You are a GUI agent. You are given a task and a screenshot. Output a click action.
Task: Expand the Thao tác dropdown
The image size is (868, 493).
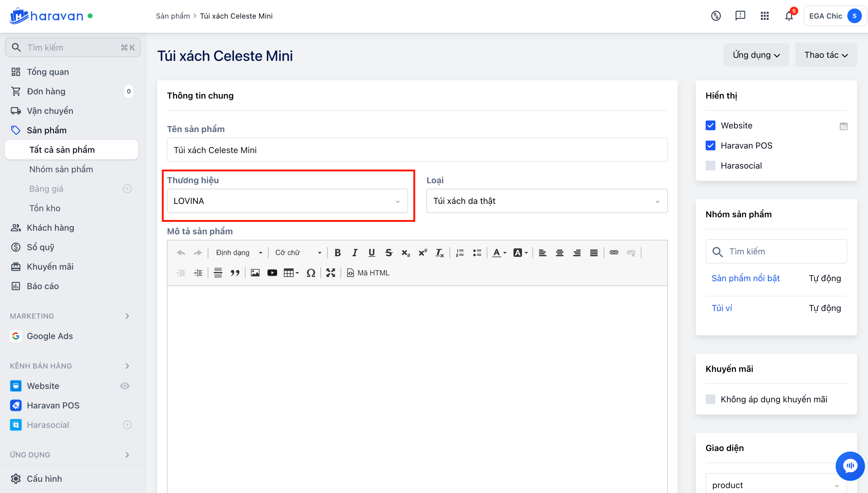pyautogui.click(x=826, y=55)
